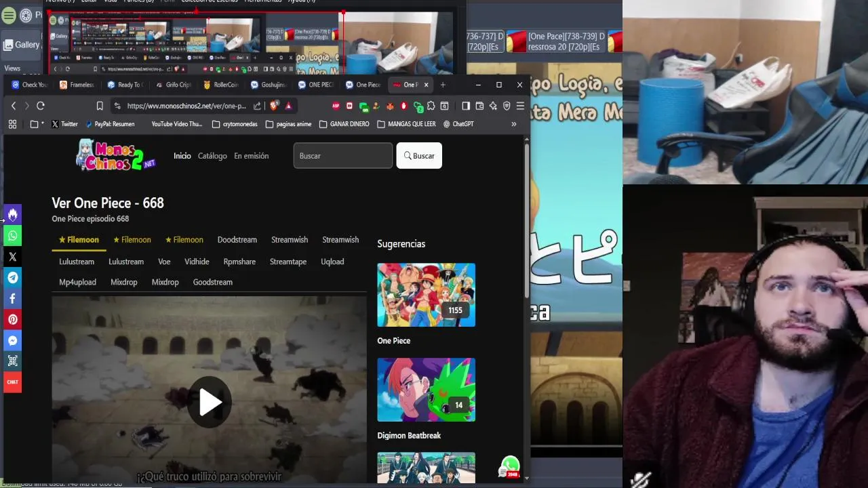Image resolution: width=868 pixels, height=488 pixels.
Task: Switch to the Goshujin browser tab
Action: (x=268, y=85)
